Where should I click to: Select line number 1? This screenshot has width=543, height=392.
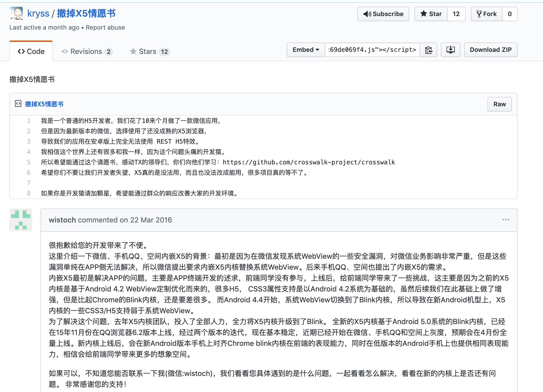tap(29, 121)
